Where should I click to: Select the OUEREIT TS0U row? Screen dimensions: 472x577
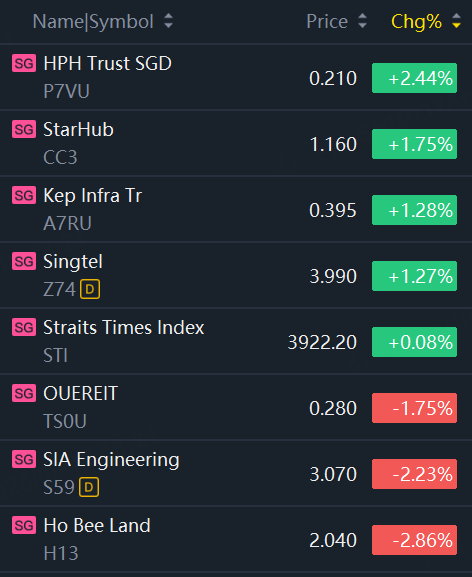236,407
